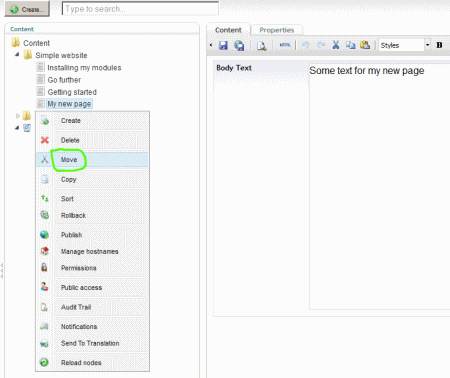
Task: Choose Delete from the context menu
Action: (92, 140)
